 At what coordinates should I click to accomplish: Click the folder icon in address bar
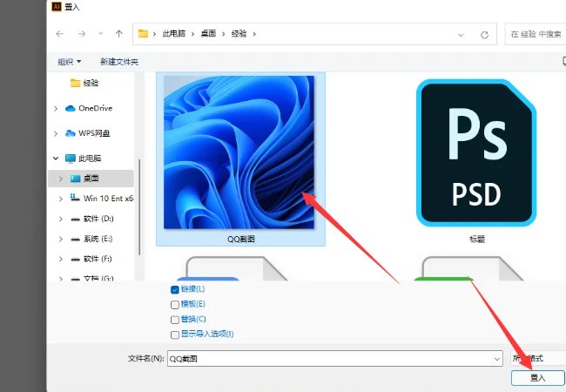(144, 34)
